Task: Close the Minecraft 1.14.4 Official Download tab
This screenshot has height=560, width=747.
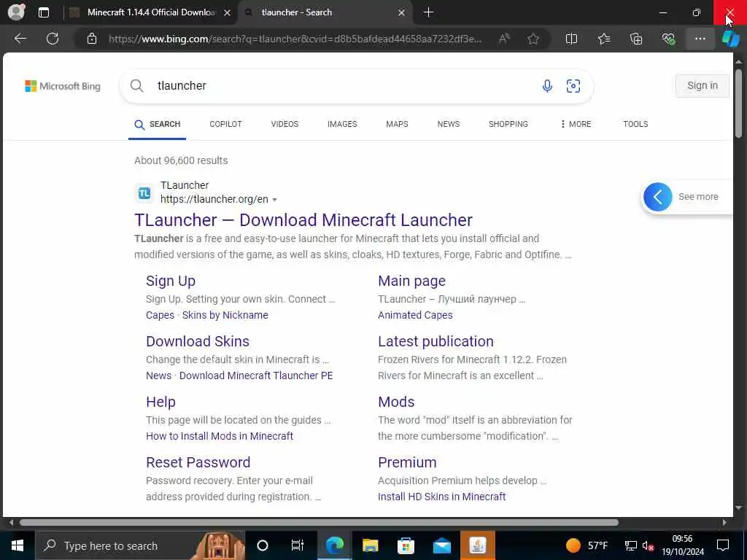Action: click(x=228, y=13)
